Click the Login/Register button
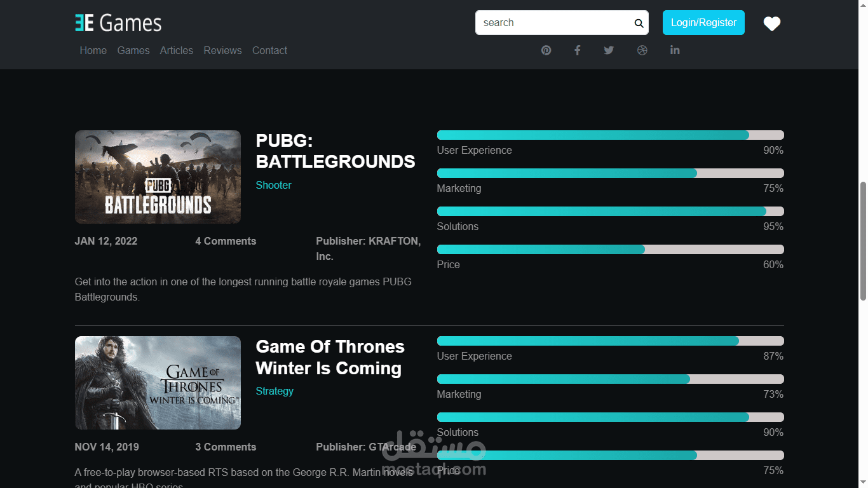 coord(703,23)
